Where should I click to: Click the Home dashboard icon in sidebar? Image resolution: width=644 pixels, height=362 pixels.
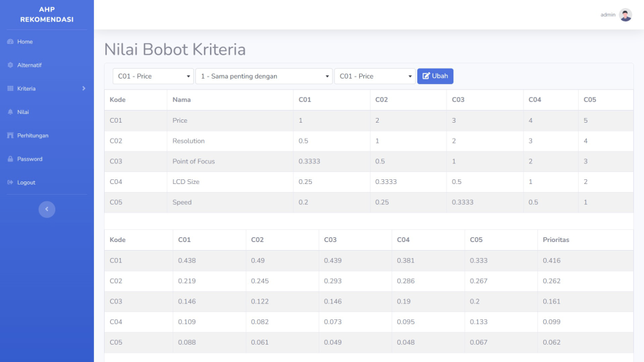[10, 41]
